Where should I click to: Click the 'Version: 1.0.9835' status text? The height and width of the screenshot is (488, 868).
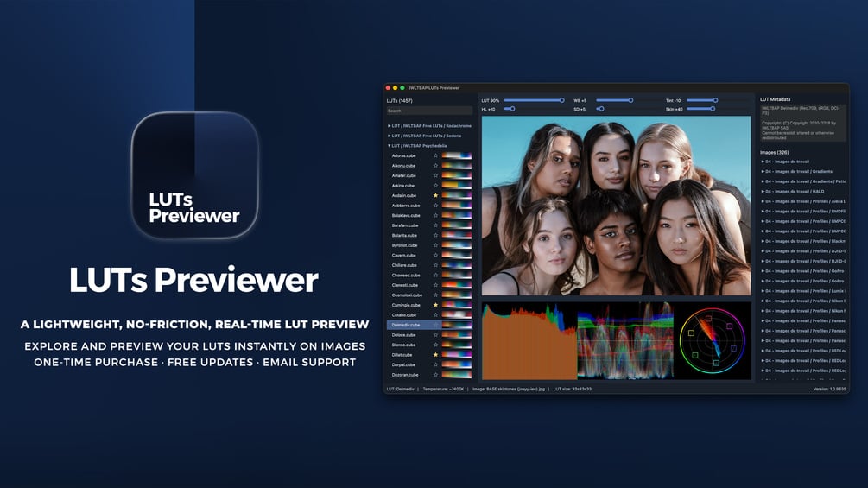click(830, 389)
